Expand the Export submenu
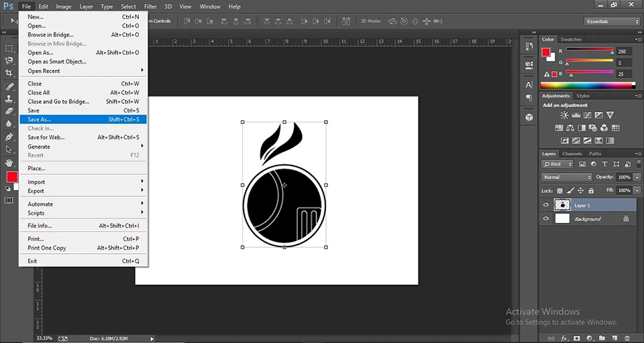Screen dimensions: 644x343 [x=83, y=191]
